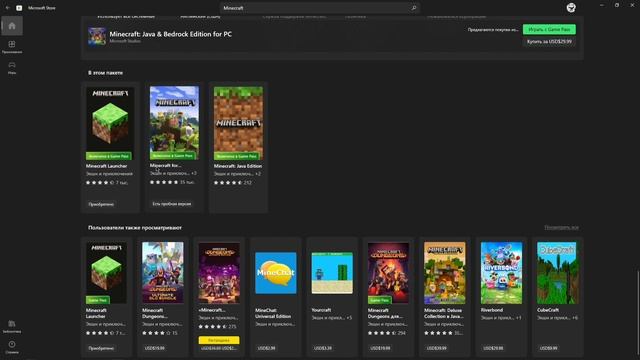This screenshot has width=640, height=360.
Task: Open the Gaming section in the sidebar
Action: click(12, 67)
